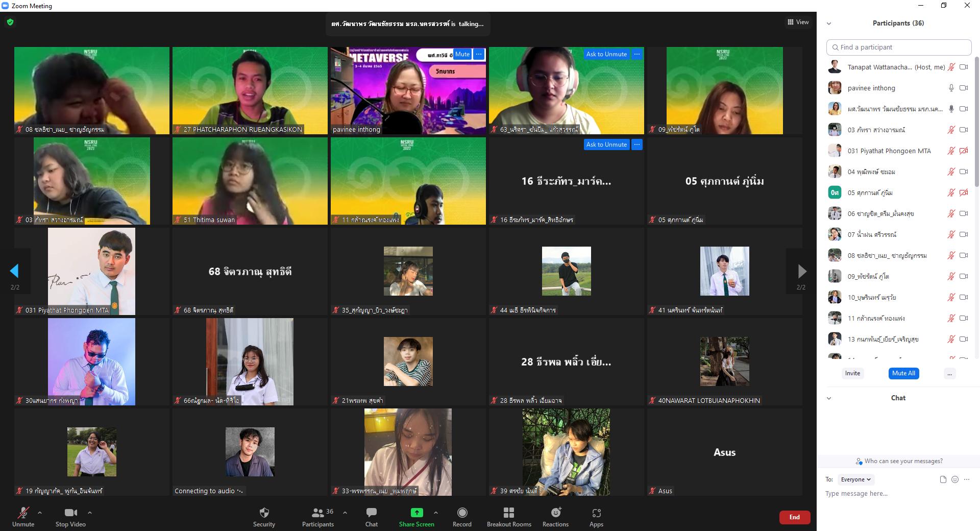Click Stop Video camera icon
Screen dimensions: 980x531
click(70, 513)
